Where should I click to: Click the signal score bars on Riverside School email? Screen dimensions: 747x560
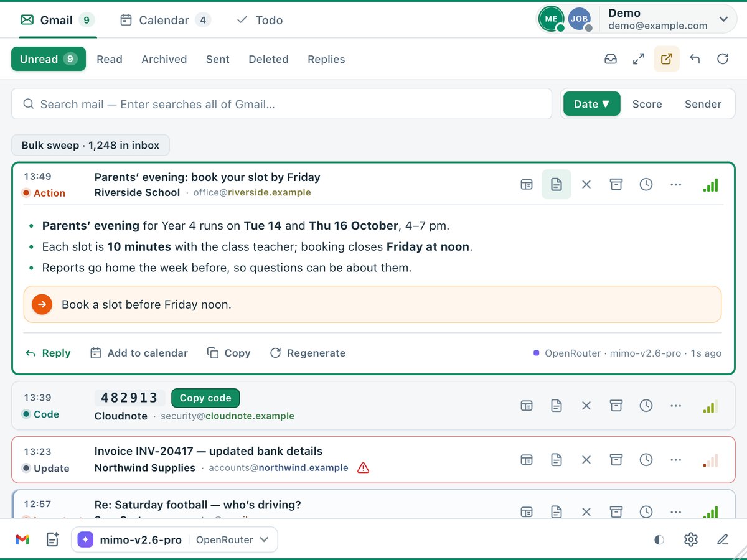pyautogui.click(x=710, y=185)
